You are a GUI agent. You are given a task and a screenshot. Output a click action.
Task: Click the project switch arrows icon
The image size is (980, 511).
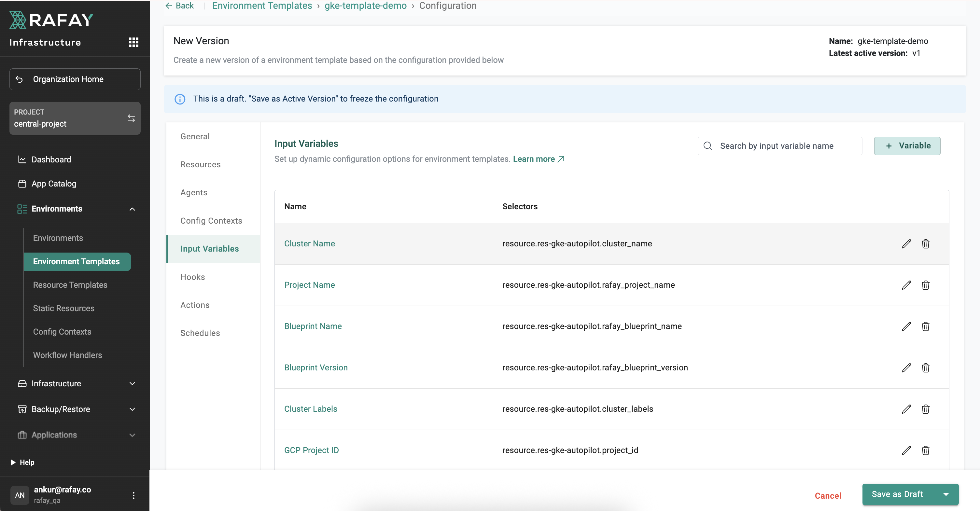click(x=131, y=118)
